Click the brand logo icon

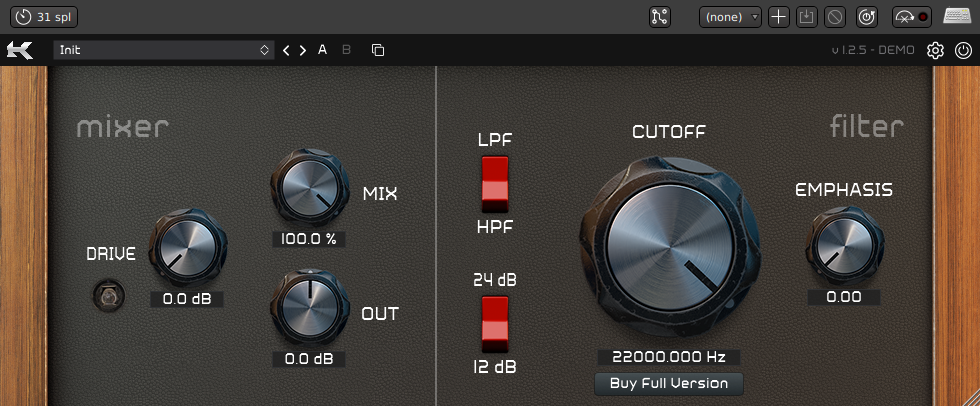20,50
